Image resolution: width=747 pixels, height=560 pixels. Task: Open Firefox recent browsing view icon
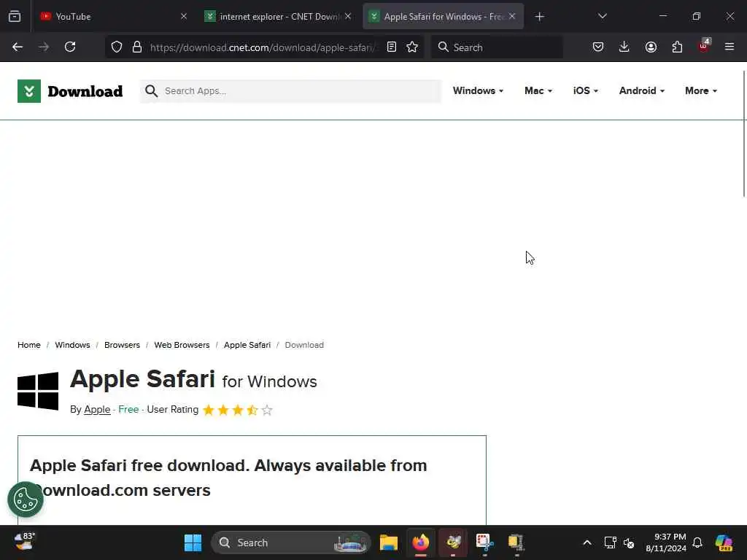pos(15,17)
